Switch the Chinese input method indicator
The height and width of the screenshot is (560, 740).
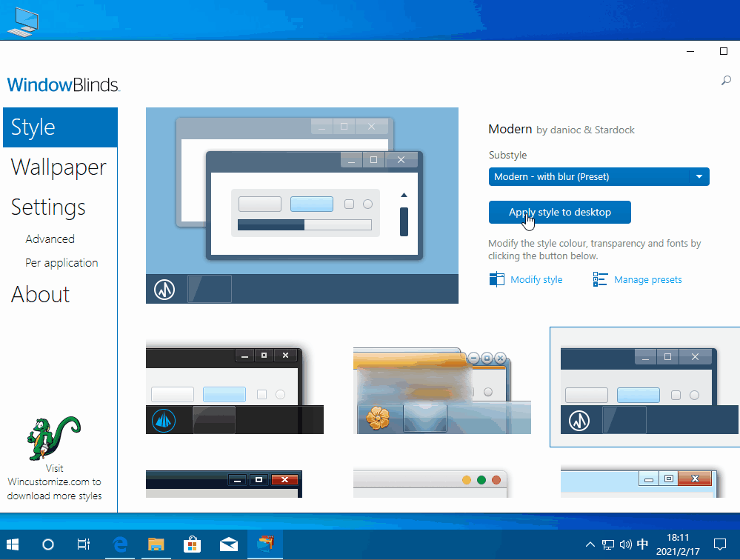[642, 544]
